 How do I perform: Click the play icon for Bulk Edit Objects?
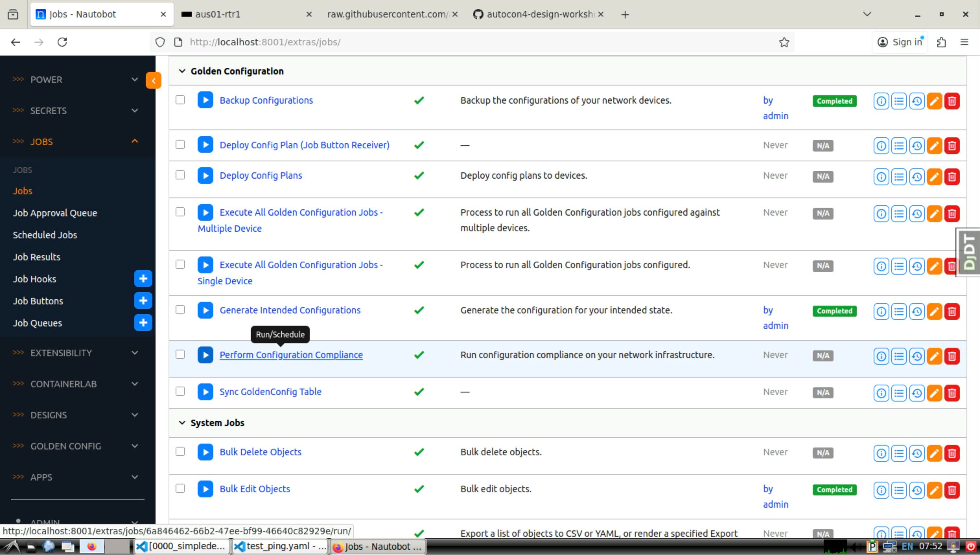point(205,489)
